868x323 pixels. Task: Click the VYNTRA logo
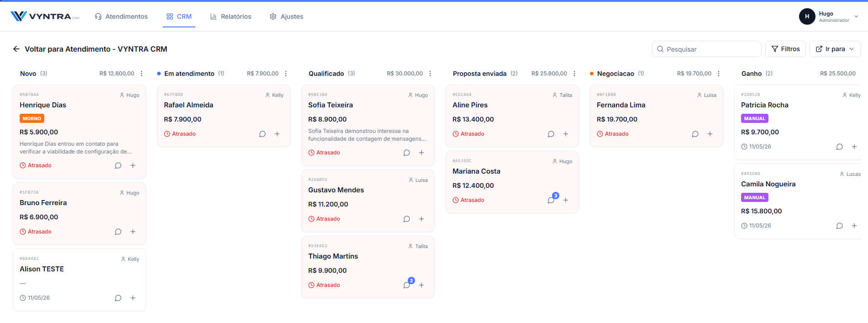45,16
